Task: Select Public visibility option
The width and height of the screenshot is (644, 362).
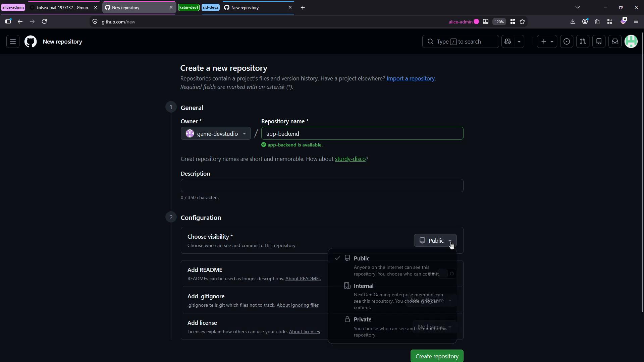Action: coord(392,266)
